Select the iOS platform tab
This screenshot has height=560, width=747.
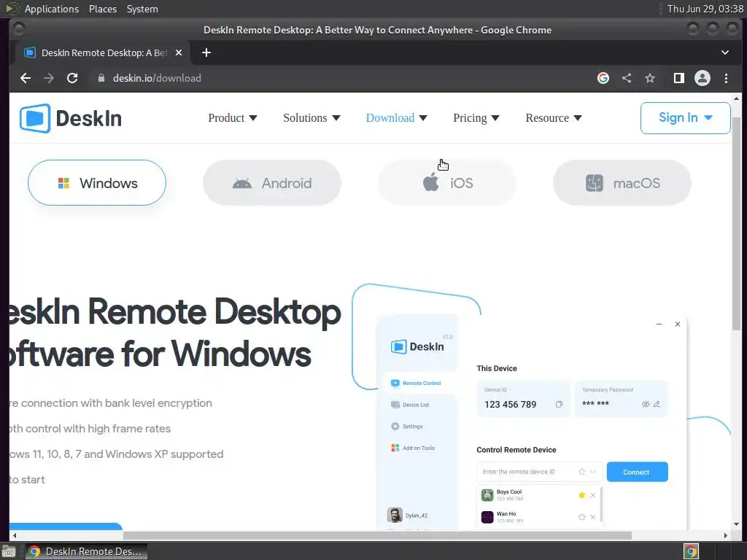(x=447, y=183)
